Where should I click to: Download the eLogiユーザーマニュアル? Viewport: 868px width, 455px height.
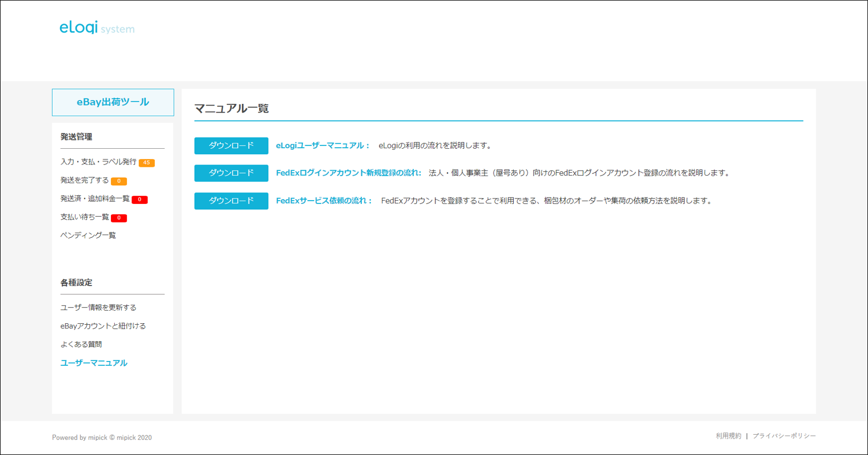231,145
